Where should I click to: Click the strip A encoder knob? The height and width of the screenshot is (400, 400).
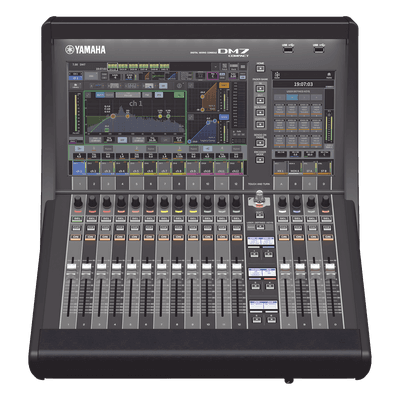282,202
